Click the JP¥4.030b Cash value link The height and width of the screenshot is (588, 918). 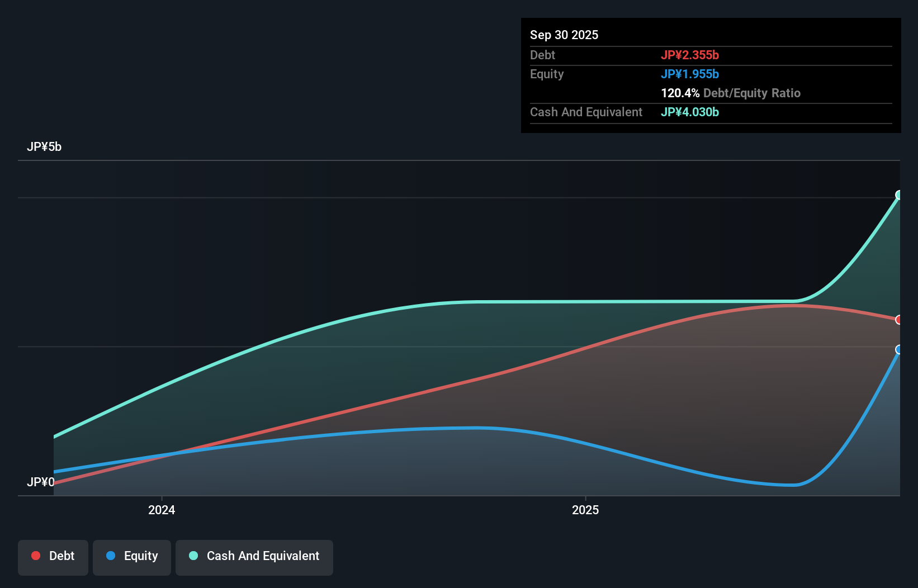tap(690, 112)
